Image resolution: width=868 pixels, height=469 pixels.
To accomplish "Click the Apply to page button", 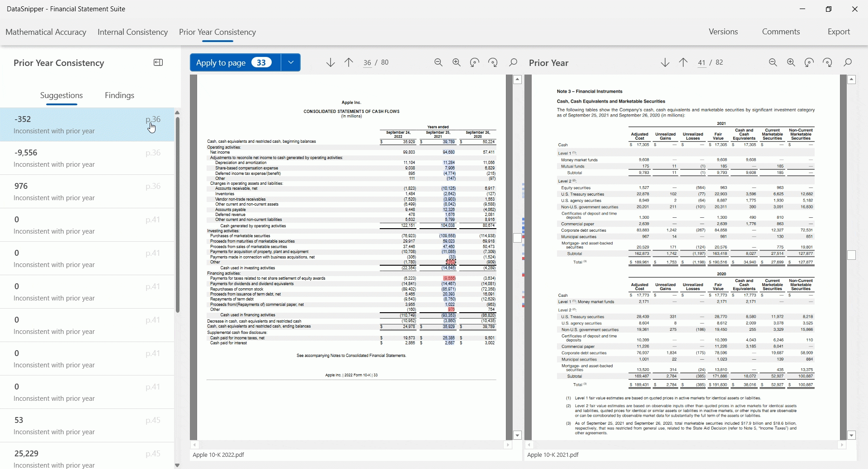I will coord(236,62).
